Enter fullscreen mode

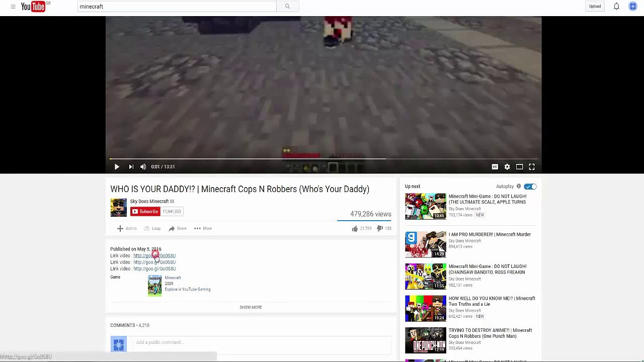point(532,167)
